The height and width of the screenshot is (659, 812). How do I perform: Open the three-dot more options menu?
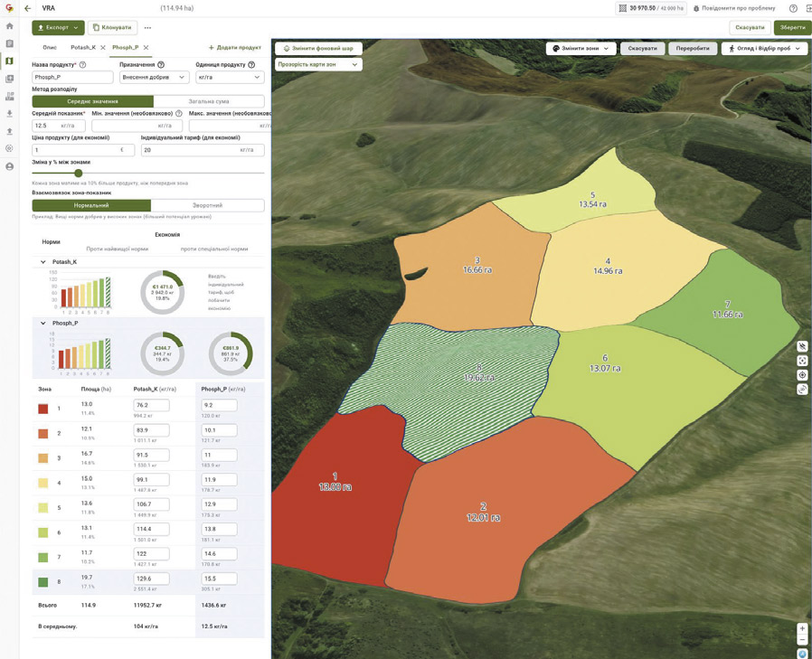click(x=147, y=28)
